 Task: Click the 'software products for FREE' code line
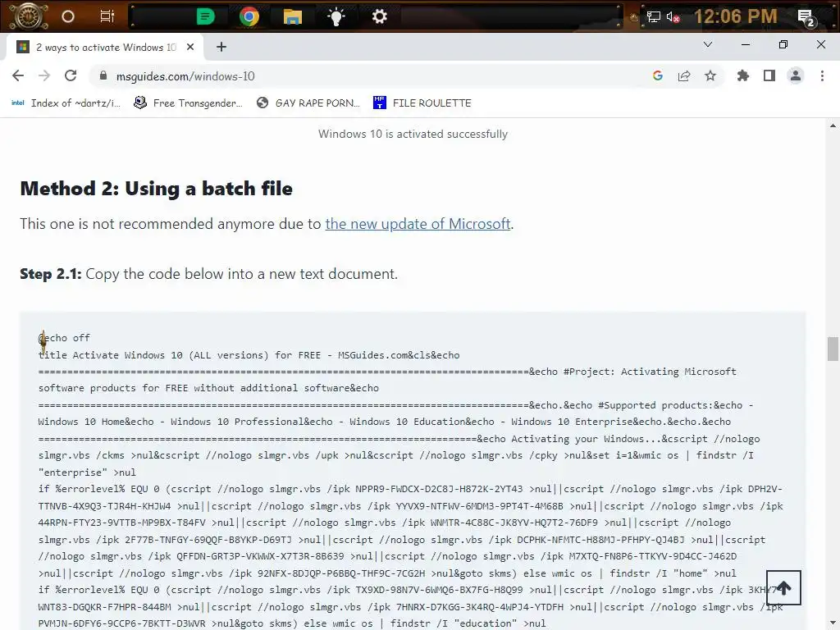tap(208, 388)
